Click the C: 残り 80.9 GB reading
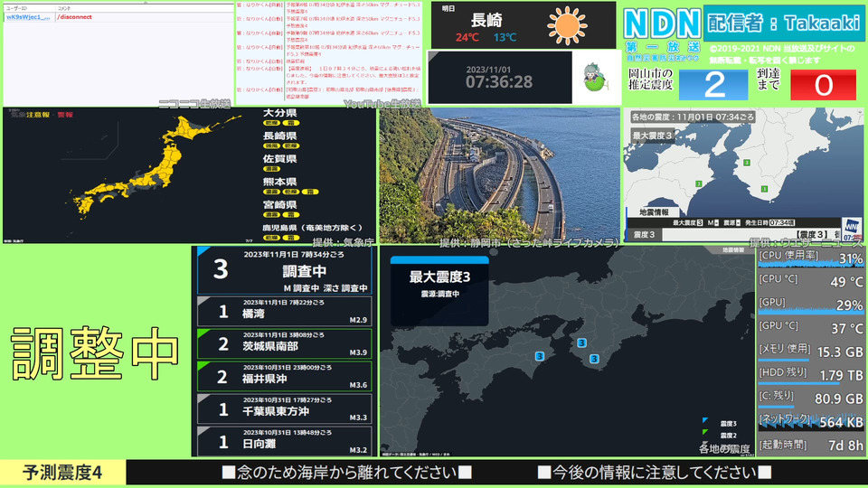The width and height of the screenshot is (868, 488). point(811,399)
